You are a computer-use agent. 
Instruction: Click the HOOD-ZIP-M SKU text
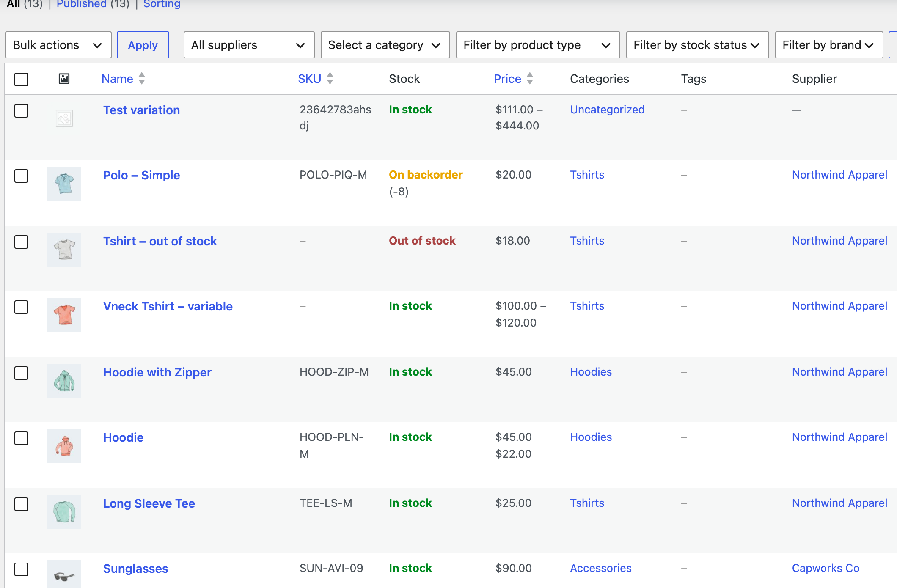tap(334, 372)
